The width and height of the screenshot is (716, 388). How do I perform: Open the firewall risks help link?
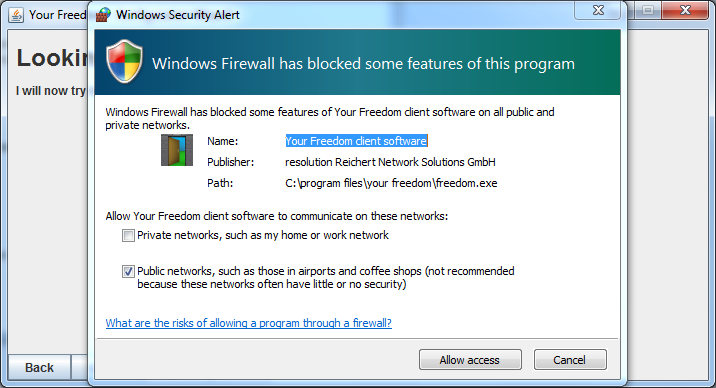(x=248, y=323)
